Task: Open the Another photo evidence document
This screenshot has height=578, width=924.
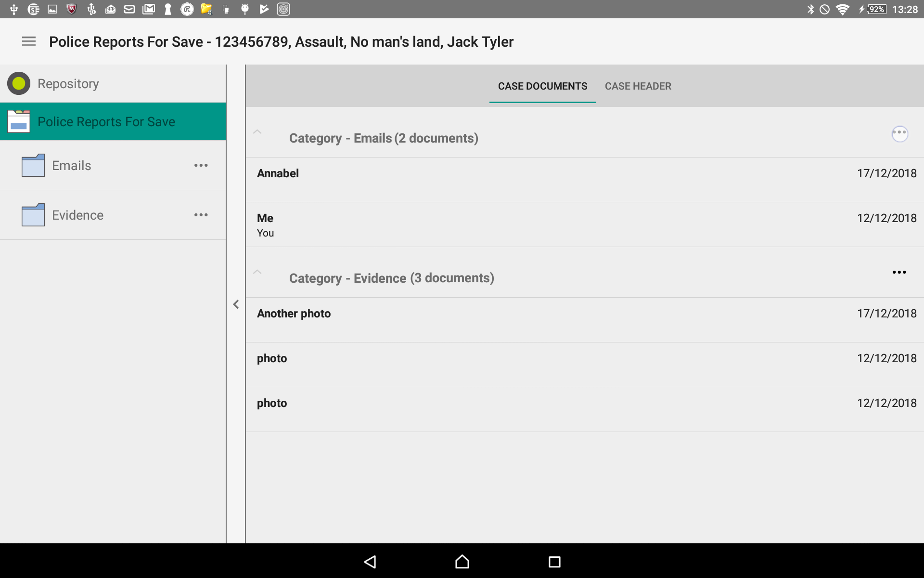Action: click(481, 313)
